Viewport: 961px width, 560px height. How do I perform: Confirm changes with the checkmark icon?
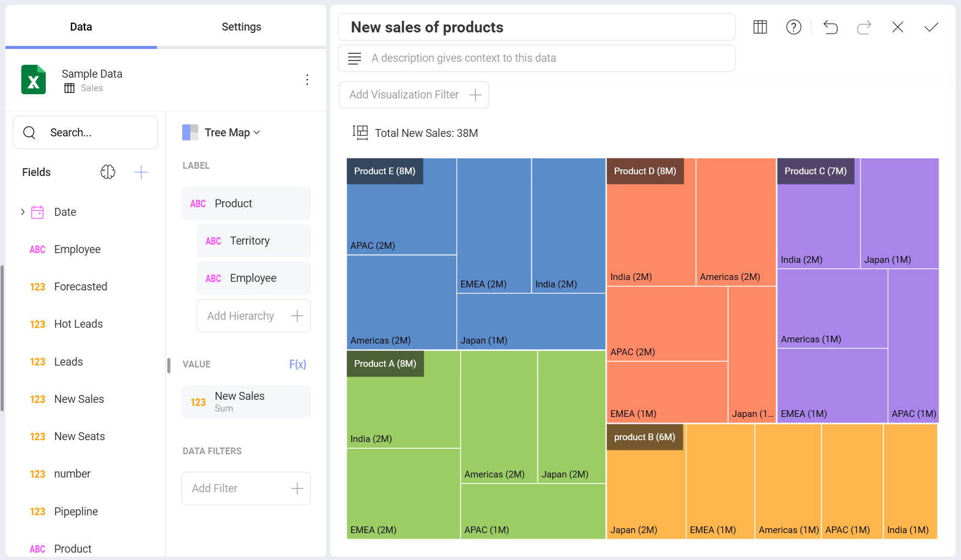[931, 27]
